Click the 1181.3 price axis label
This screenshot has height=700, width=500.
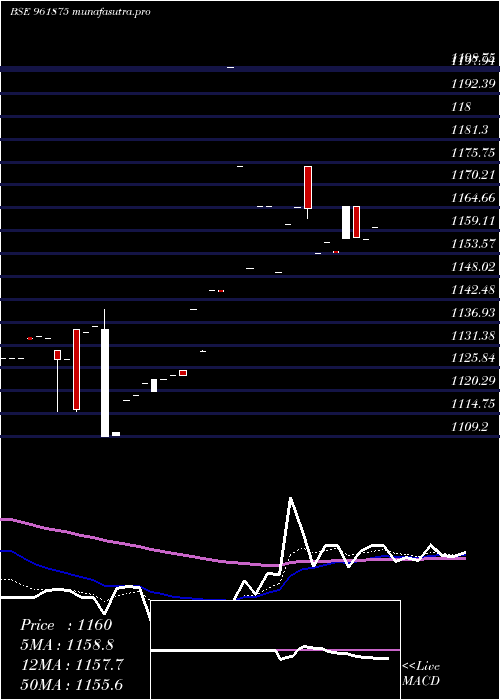(x=469, y=129)
